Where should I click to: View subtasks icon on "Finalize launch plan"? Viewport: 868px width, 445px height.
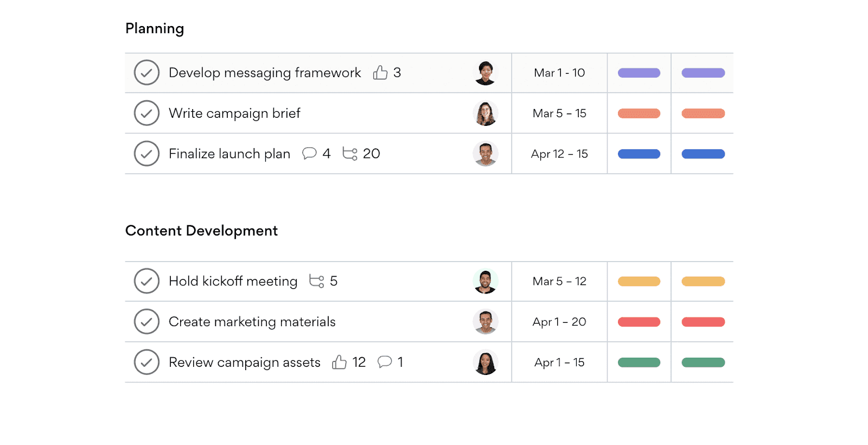[x=350, y=154]
